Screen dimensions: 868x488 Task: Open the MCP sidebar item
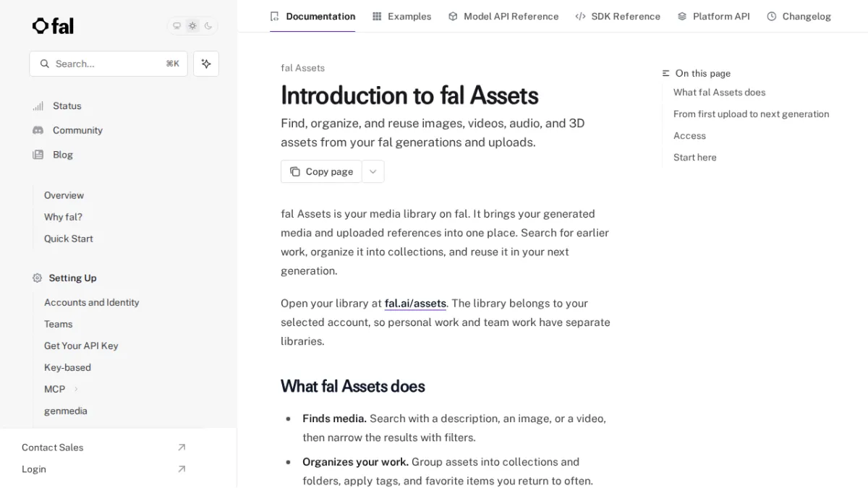pyautogui.click(x=54, y=389)
